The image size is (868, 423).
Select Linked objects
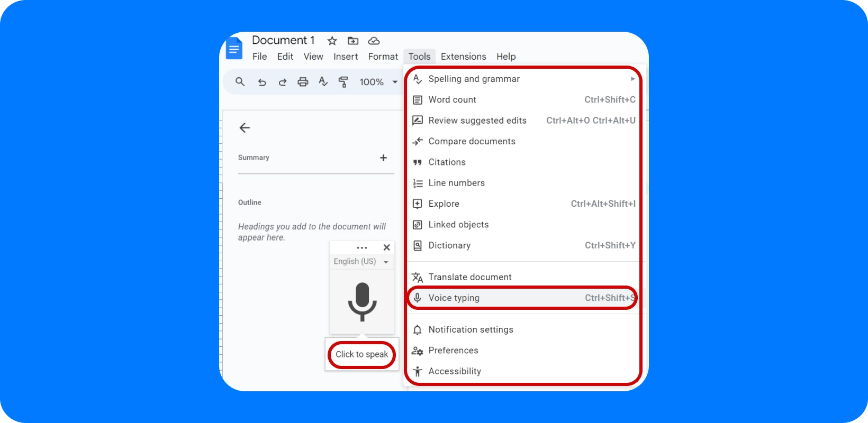[524, 225]
